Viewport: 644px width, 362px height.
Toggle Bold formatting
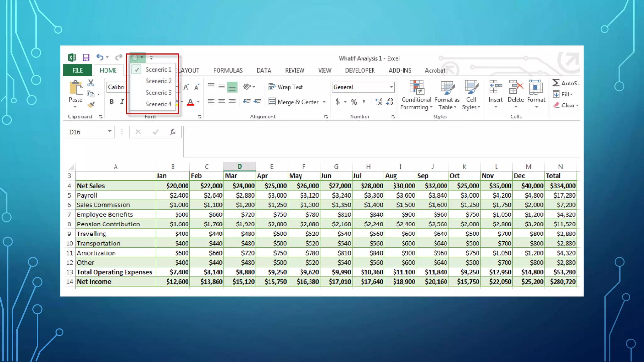[111, 101]
